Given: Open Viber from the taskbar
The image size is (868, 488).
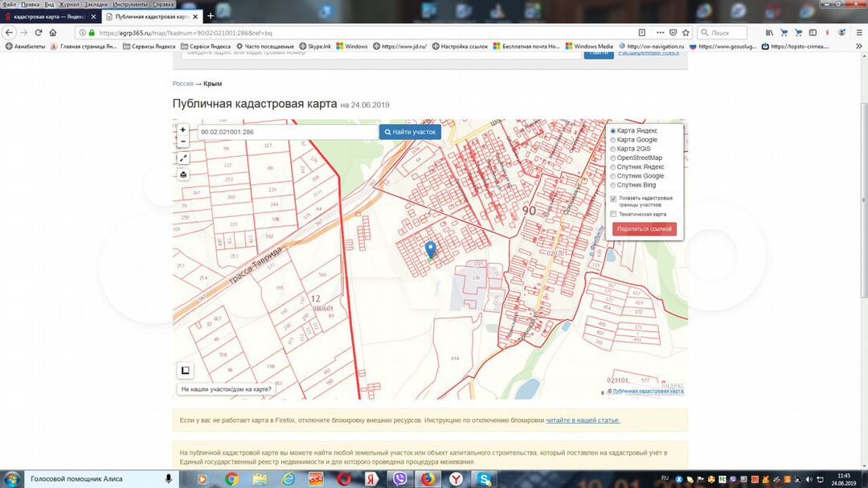Looking at the screenshot, I should pyautogui.click(x=399, y=479).
